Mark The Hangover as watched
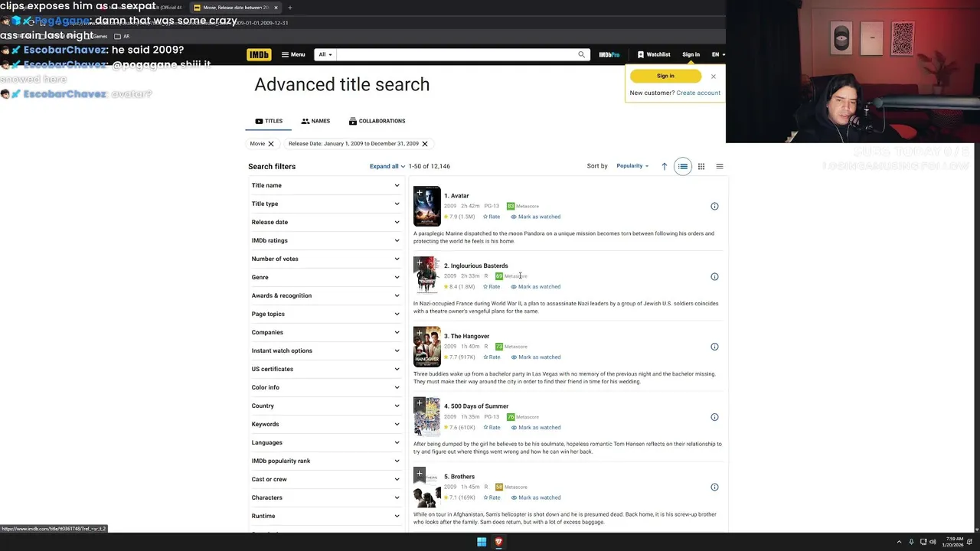980x551 pixels. [x=536, y=357]
